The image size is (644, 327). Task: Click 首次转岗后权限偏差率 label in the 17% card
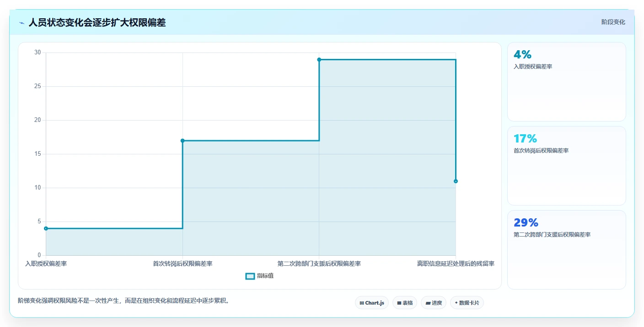(541, 151)
